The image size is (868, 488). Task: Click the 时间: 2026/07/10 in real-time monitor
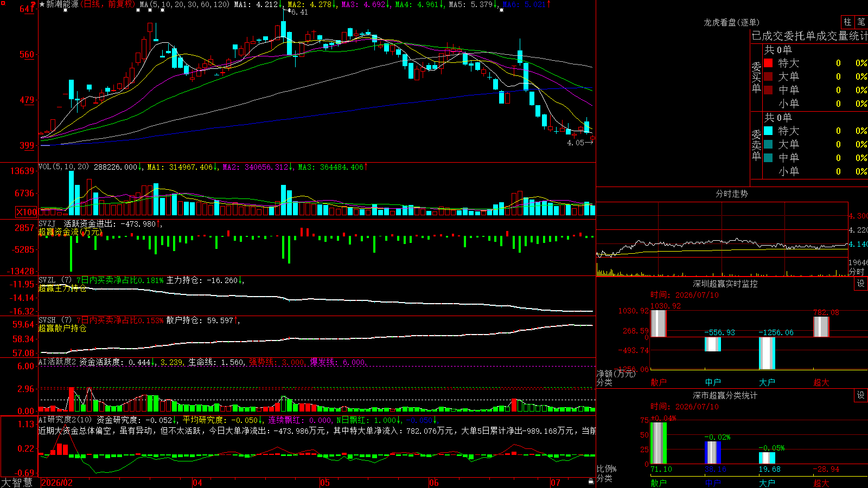pos(685,295)
